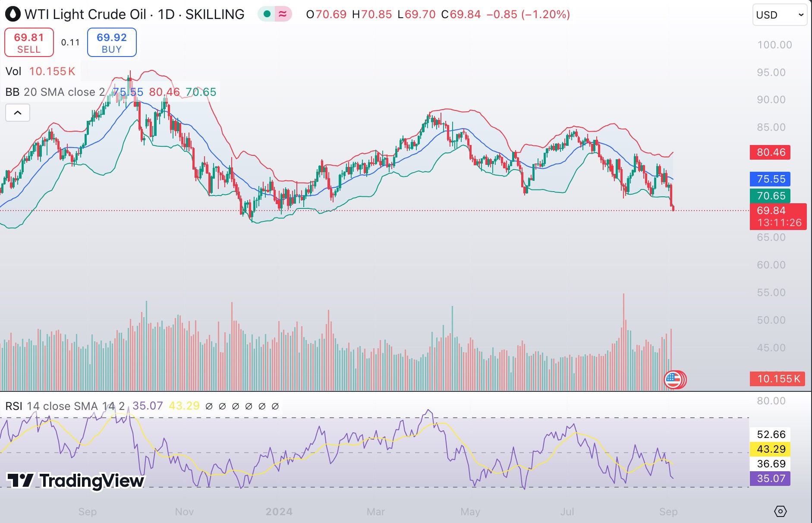Viewport: 812px width, 523px height.
Task: Click the open value O70.69
Action: coord(326,14)
